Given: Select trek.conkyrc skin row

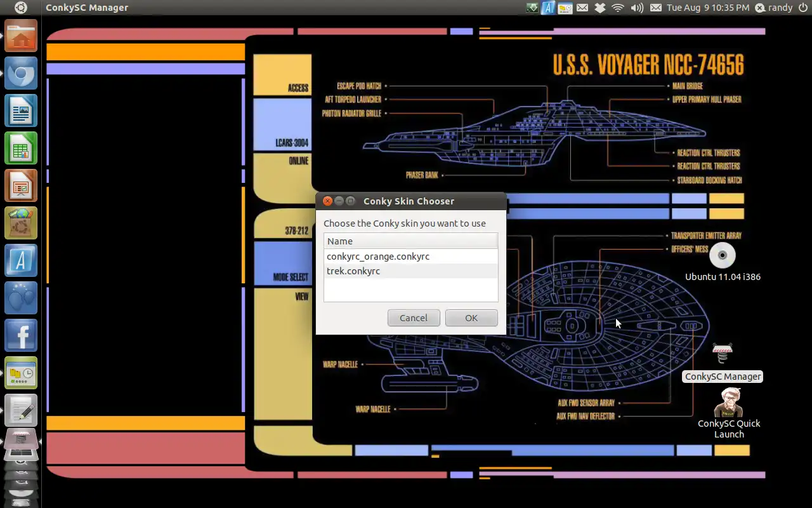Looking at the screenshot, I should (411, 271).
